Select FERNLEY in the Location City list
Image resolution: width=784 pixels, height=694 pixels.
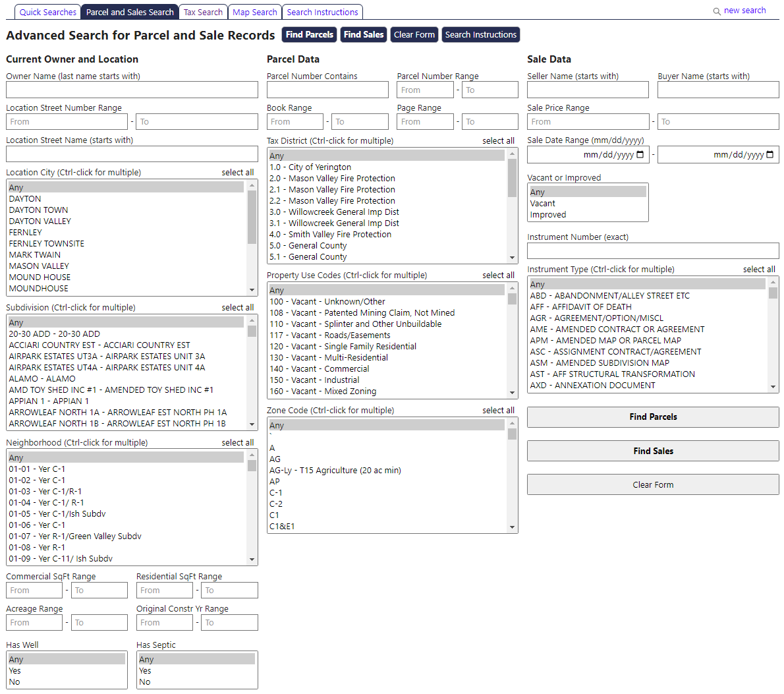pyautogui.click(x=26, y=233)
